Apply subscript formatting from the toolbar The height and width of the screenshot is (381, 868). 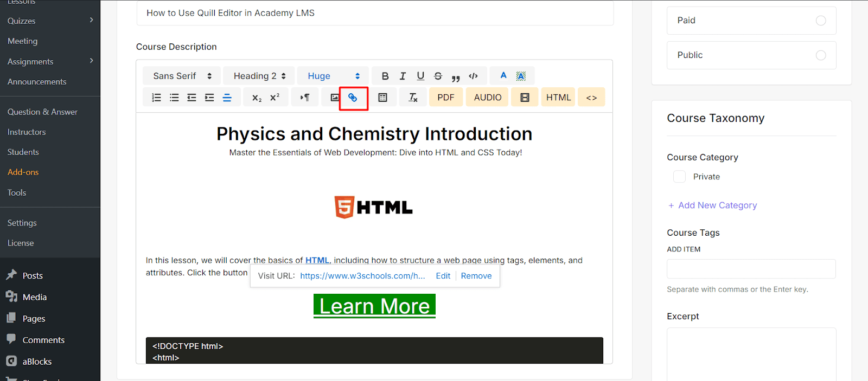pos(255,98)
